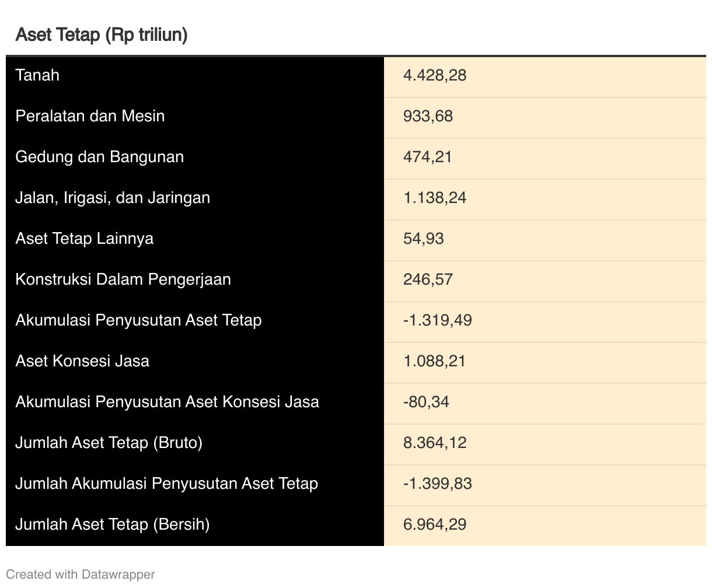Select the Gedung dan Bangunan row label

100,157
